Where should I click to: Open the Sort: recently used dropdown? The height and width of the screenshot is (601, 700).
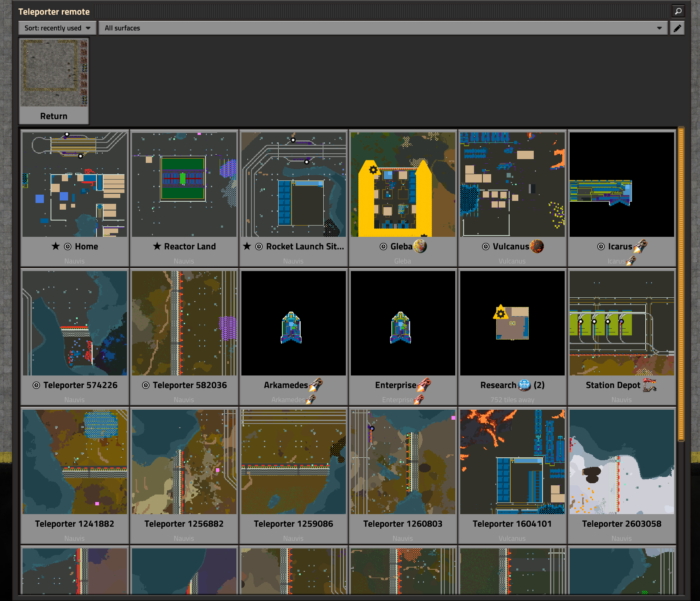[x=57, y=28]
